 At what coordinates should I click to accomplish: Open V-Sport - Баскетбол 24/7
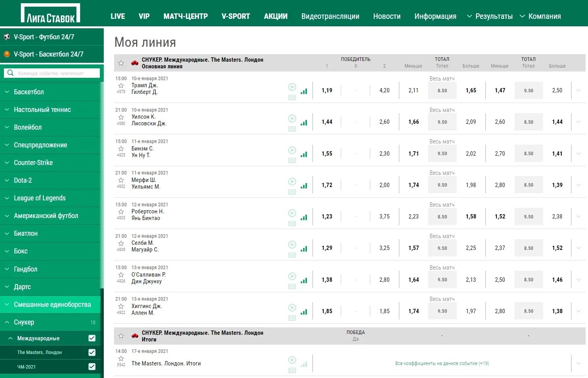tap(52, 54)
